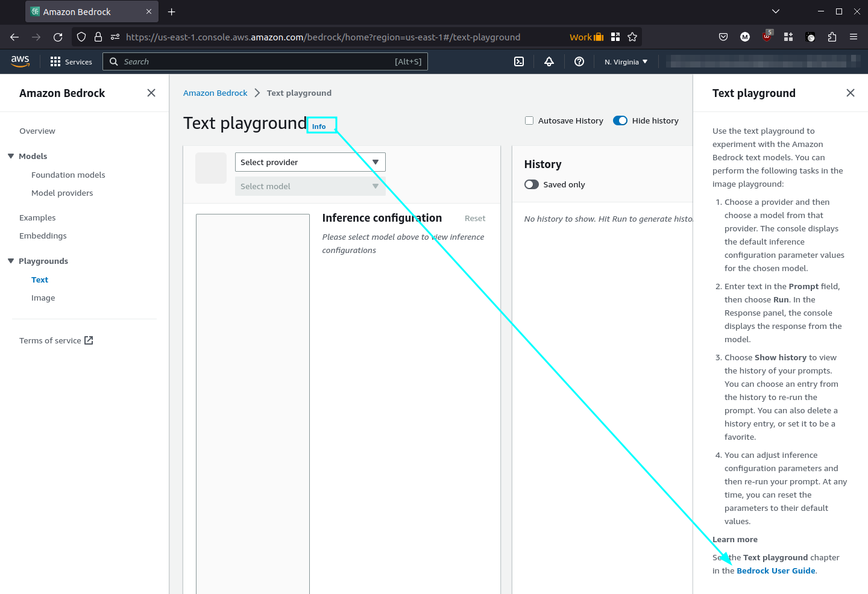Open Firefox extensions puzzle icon

[832, 37]
